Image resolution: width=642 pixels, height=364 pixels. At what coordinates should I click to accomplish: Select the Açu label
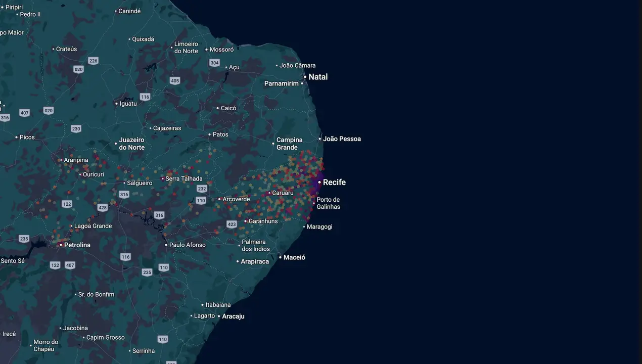[x=234, y=67]
